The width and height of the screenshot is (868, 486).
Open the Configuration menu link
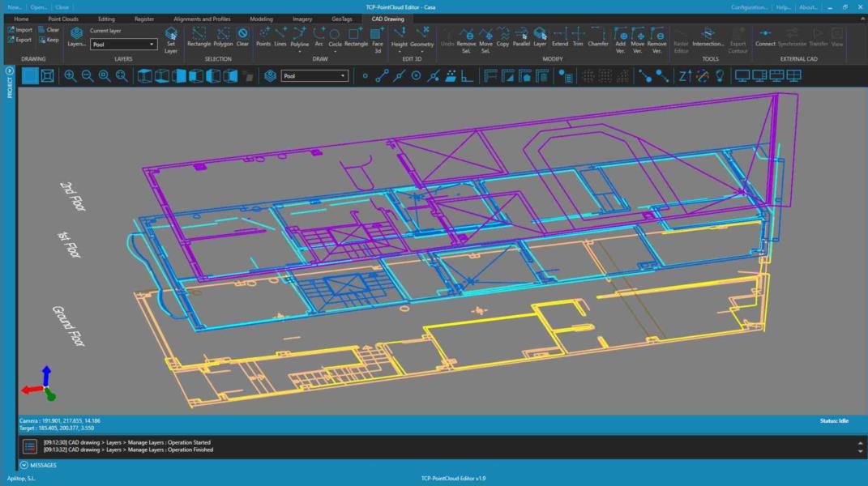[x=749, y=6]
